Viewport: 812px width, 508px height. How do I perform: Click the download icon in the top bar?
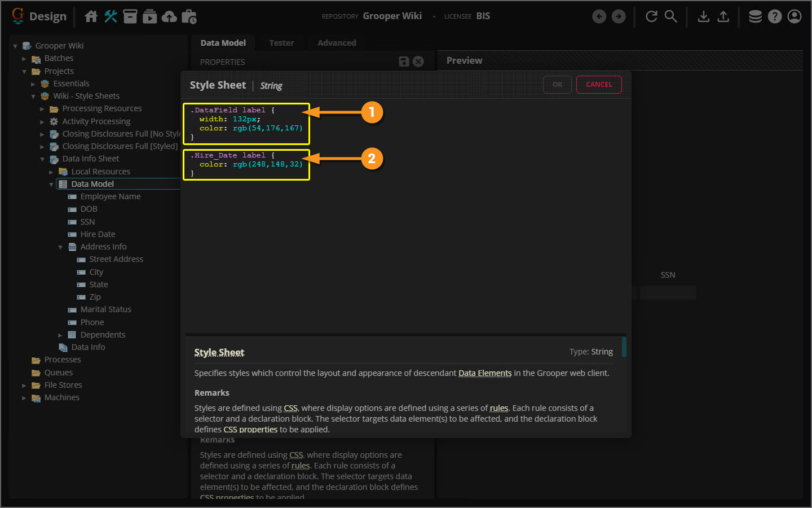703,16
